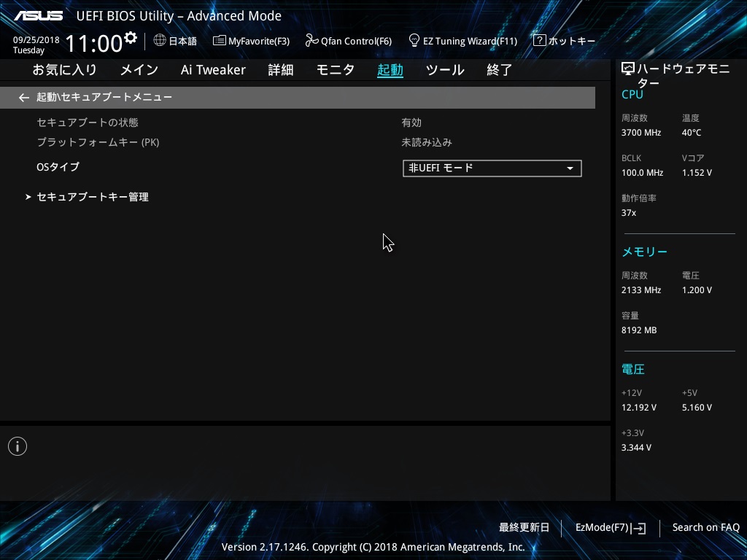Viewport: 747px width, 560px height.
Task: Click プラットフォームキー (PK) label
Action: pyautogui.click(x=98, y=142)
